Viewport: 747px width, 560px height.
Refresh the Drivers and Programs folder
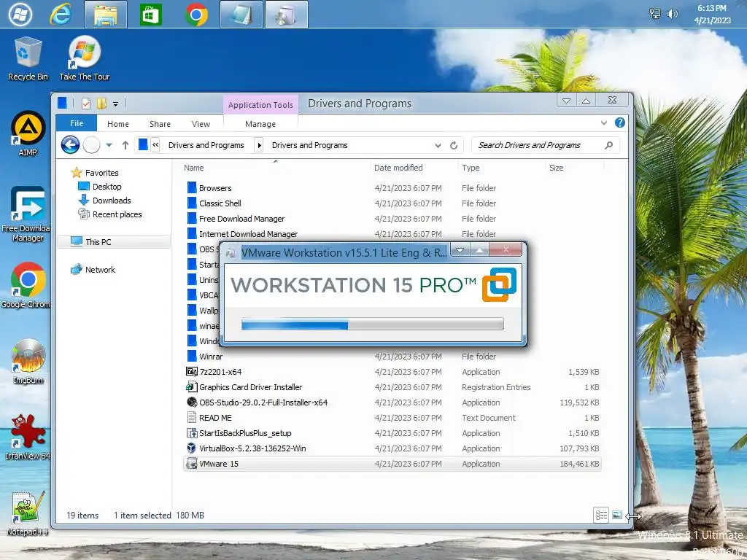pos(454,145)
